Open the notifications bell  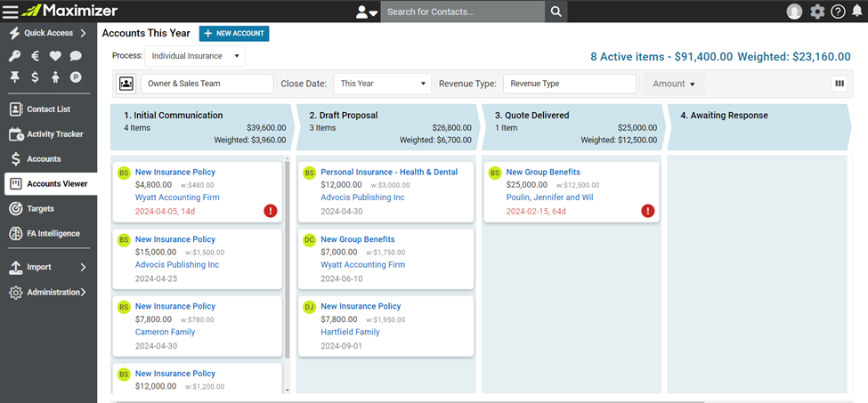857,11
